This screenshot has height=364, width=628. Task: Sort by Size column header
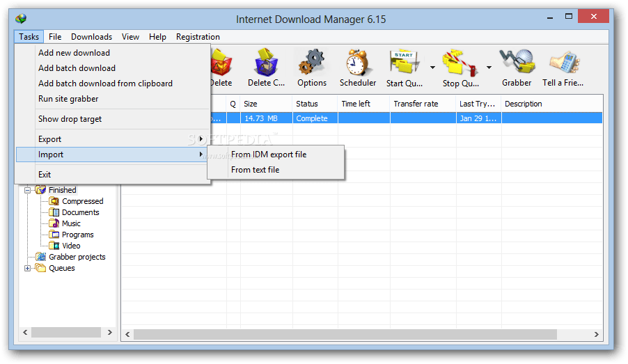267,104
